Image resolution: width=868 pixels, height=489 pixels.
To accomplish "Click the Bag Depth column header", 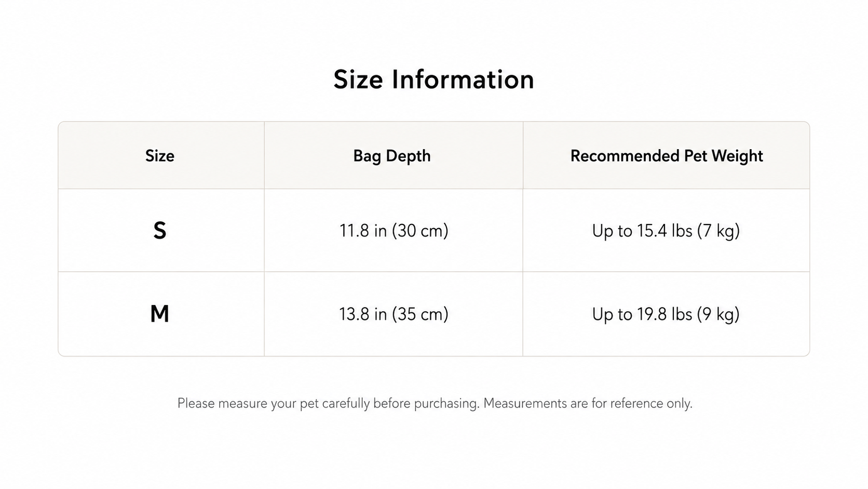I will click(x=392, y=156).
